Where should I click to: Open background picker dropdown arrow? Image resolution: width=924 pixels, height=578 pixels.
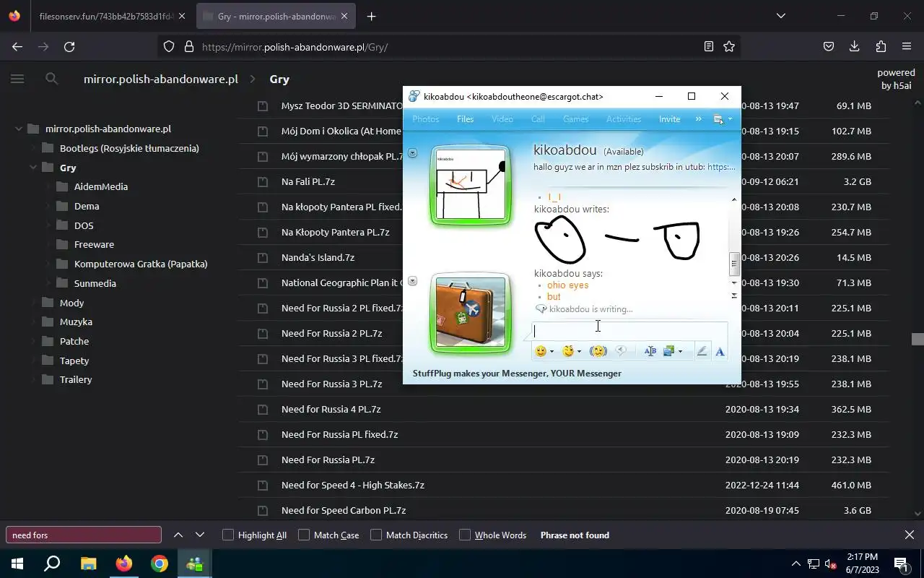680,352
